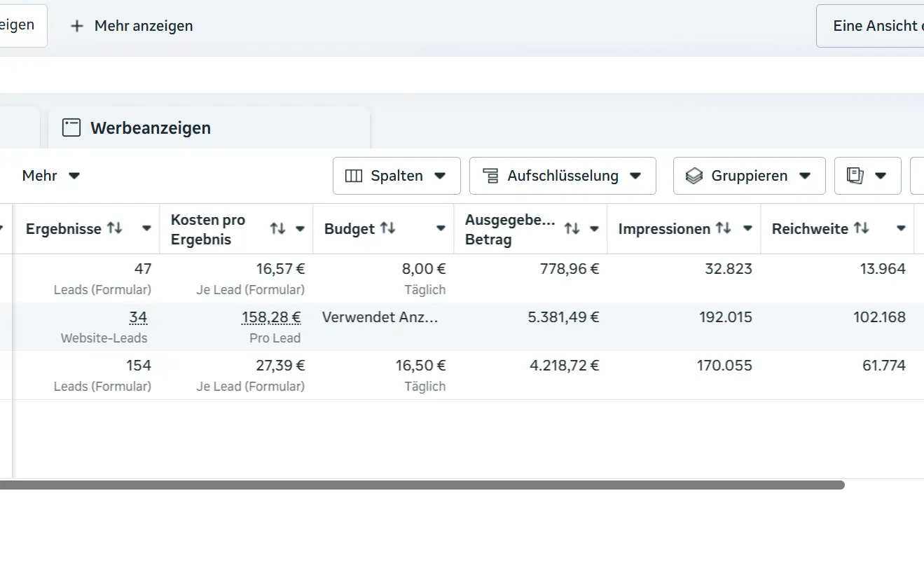Click the Gruppieren layers icon
This screenshot has width=924, height=575.
tap(694, 176)
